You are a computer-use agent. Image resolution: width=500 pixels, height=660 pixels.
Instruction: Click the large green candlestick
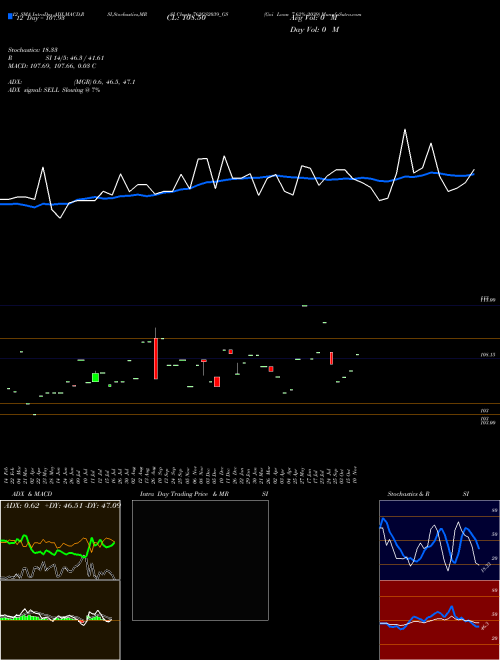pos(96,377)
